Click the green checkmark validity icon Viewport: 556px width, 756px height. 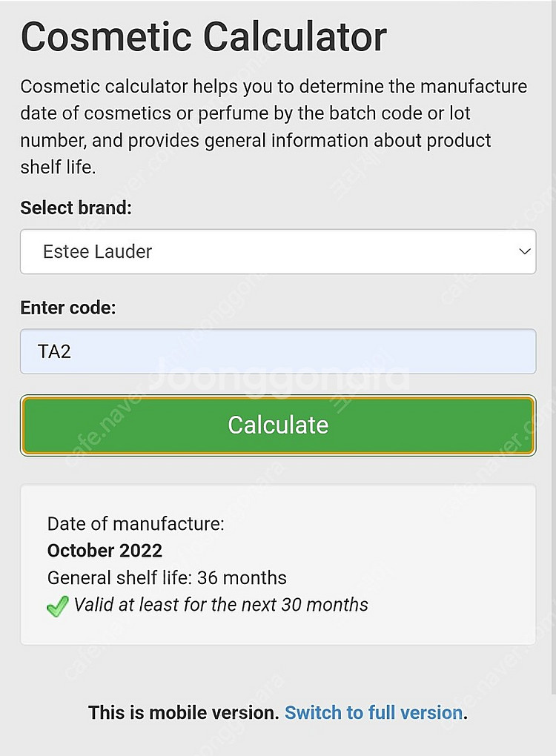click(x=57, y=606)
